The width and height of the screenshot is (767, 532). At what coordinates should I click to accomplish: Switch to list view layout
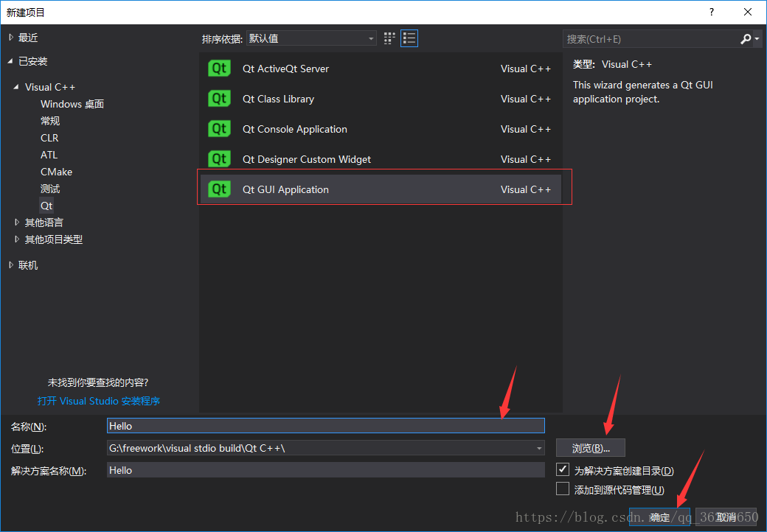click(x=409, y=38)
